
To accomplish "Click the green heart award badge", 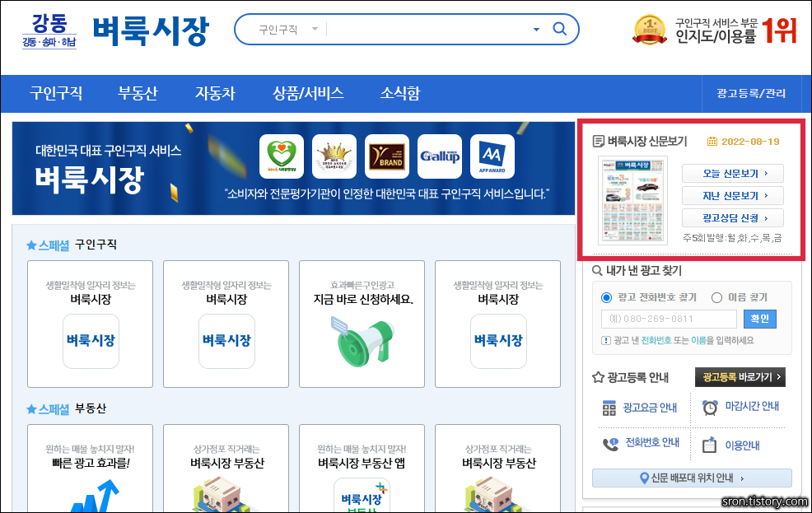I will point(282,156).
